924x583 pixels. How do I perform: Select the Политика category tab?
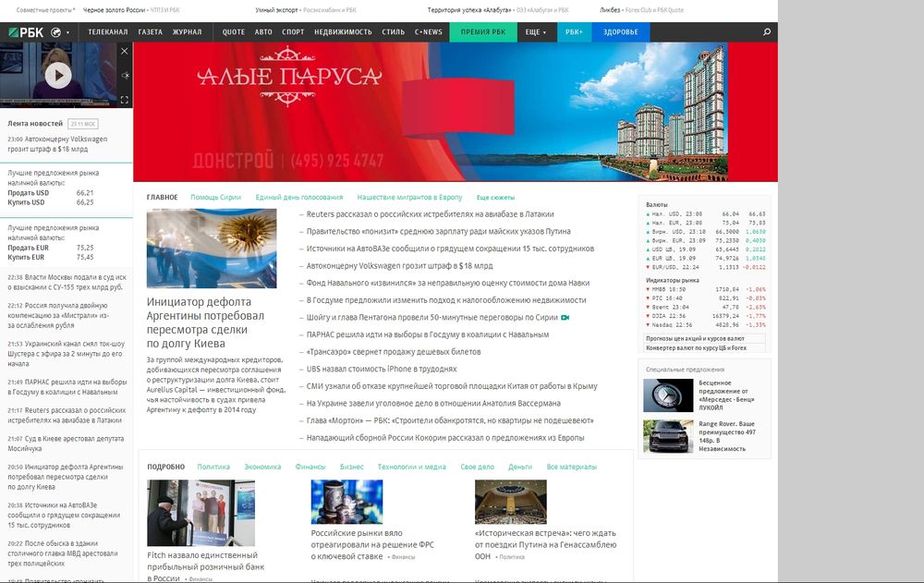[x=213, y=467]
